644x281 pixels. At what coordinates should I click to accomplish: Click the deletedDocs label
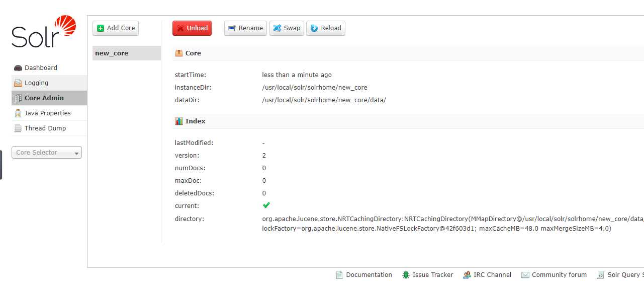click(194, 193)
